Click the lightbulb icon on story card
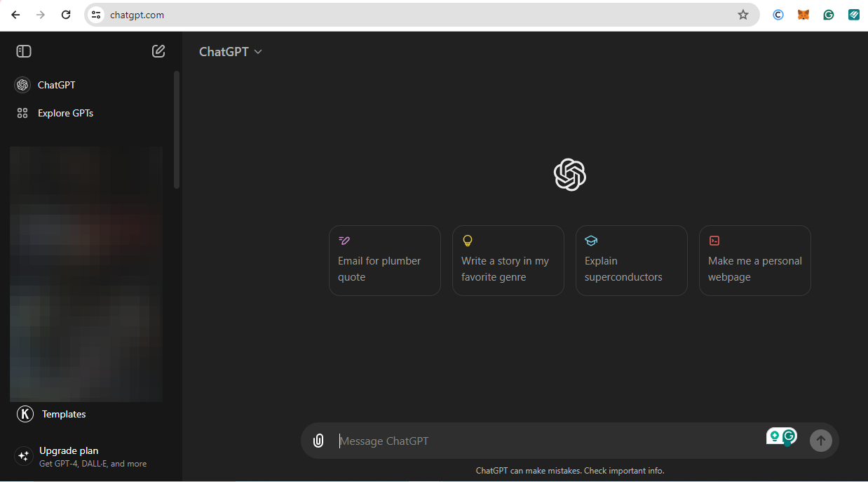This screenshot has width=868, height=482. click(468, 241)
